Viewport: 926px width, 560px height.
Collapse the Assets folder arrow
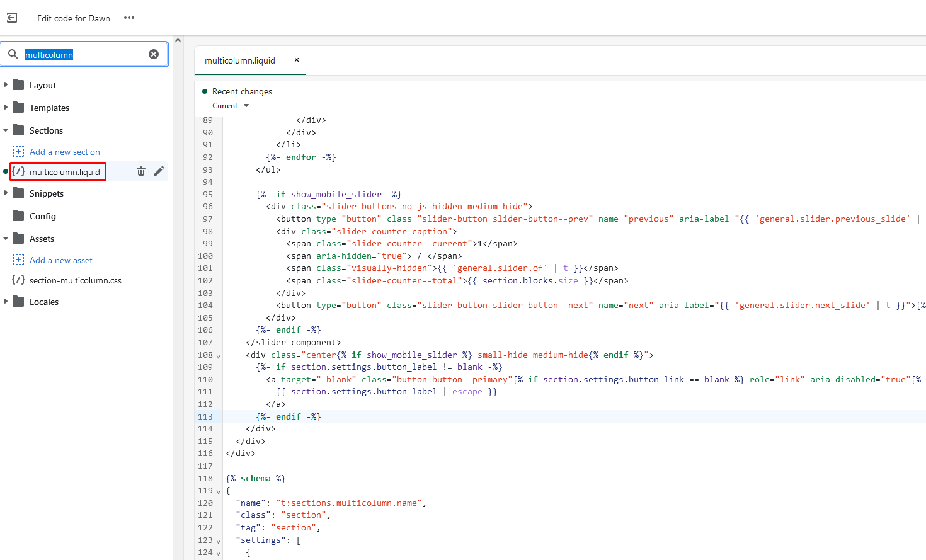tap(6, 239)
